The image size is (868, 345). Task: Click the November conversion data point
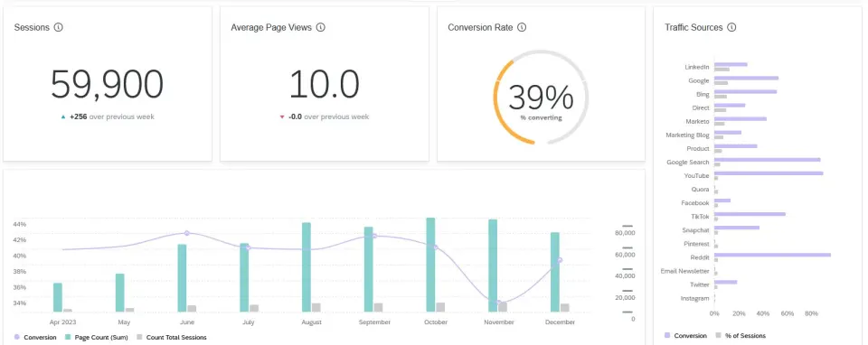(x=498, y=303)
